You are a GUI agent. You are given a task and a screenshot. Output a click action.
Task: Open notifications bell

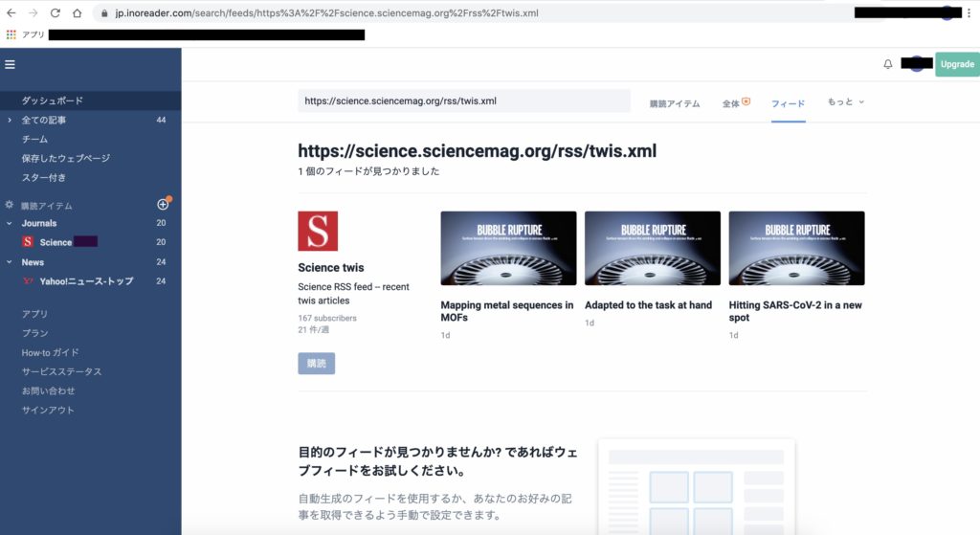[x=887, y=64]
